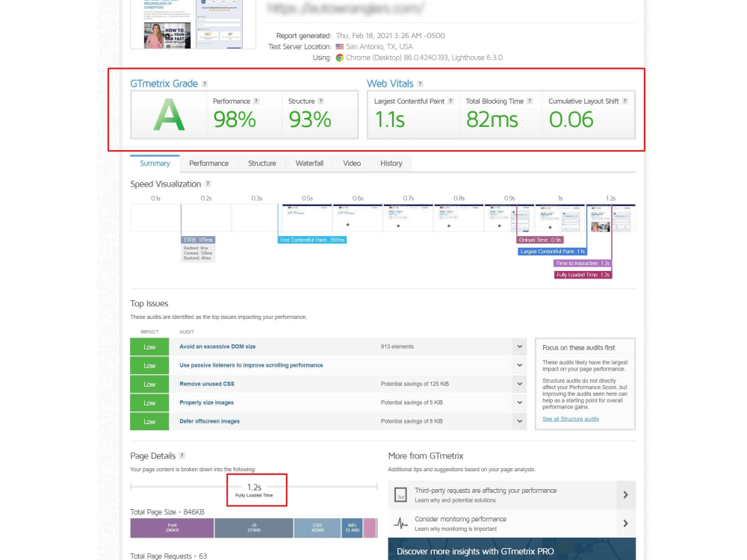Click the Fully Loaded Time timeline marker
Image resolution: width=747 pixels, height=560 pixels.
[583, 275]
